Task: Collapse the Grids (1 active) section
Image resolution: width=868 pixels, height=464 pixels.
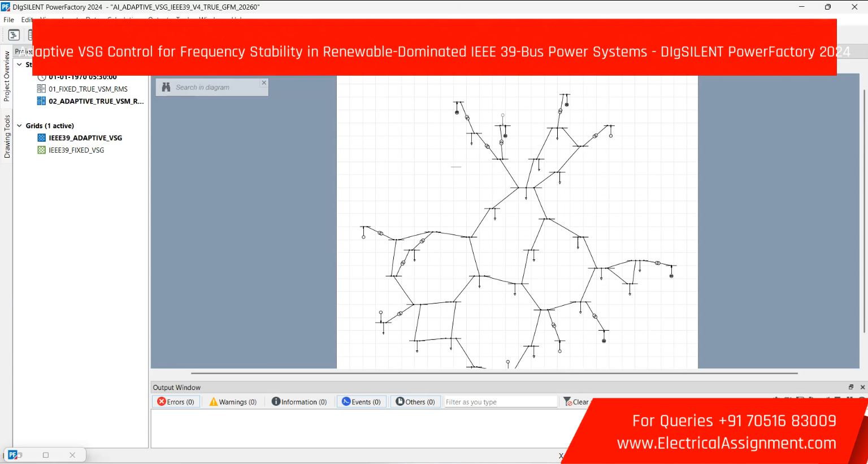Action: (x=19, y=125)
